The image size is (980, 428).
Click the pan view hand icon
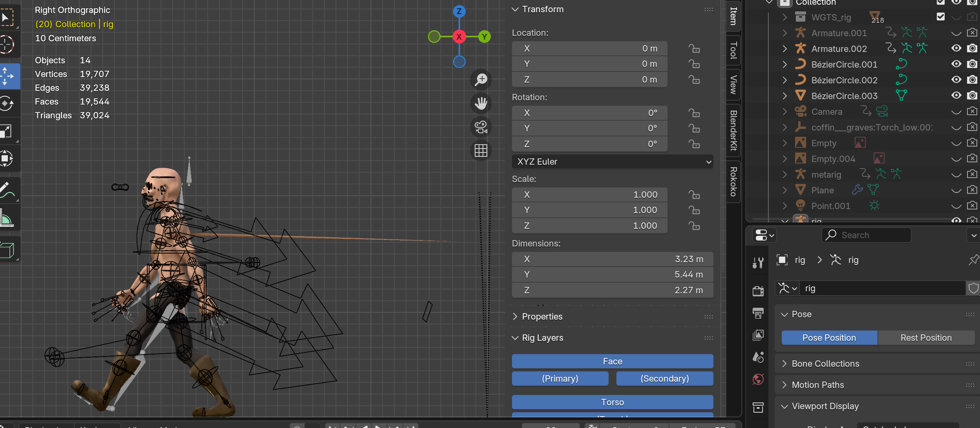click(x=481, y=103)
